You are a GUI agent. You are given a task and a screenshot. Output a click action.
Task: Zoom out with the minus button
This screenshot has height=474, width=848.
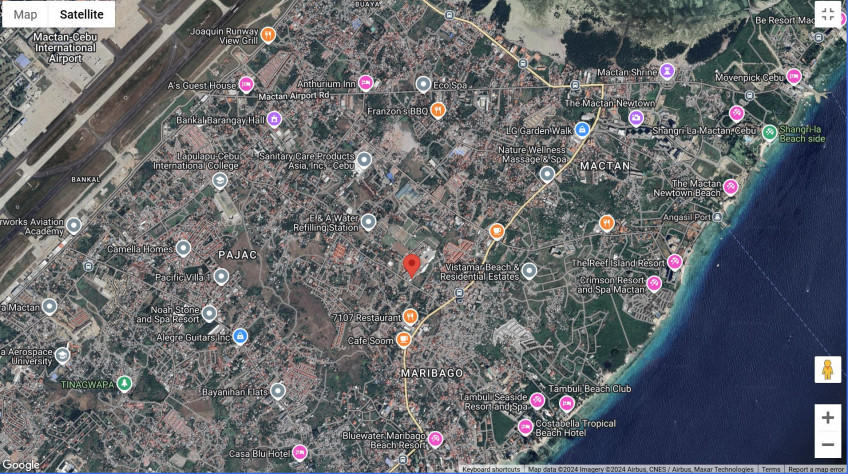pyautogui.click(x=827, y=445)
